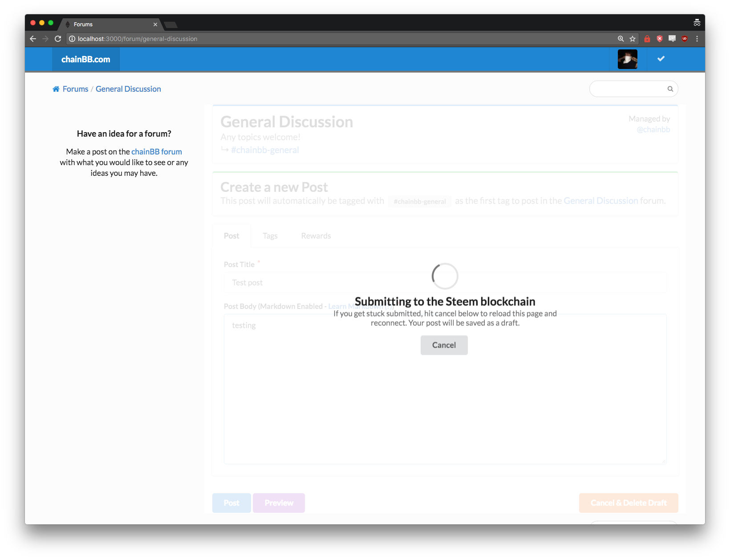730x560 pixels.
Task: Click the browser back arrow
Action: click(x=33, y=39)
